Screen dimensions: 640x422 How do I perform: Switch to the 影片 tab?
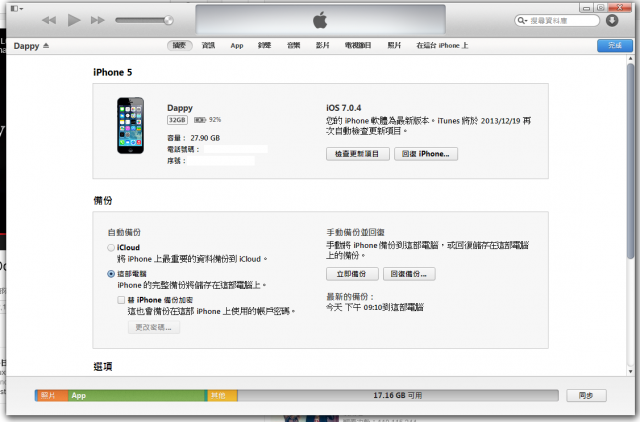[322, 45]
